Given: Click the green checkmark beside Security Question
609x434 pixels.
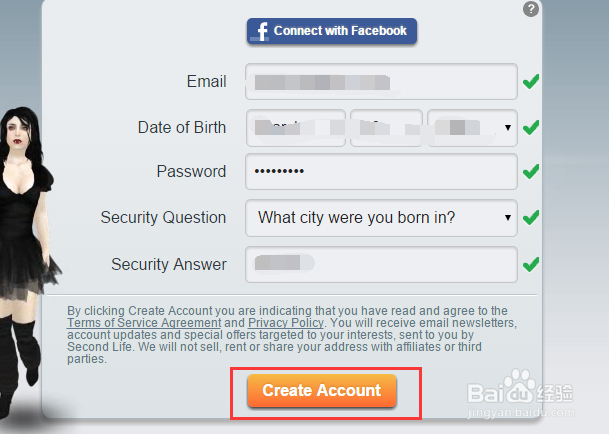Looking at the screenshot, I should click(x=531, y=217).
